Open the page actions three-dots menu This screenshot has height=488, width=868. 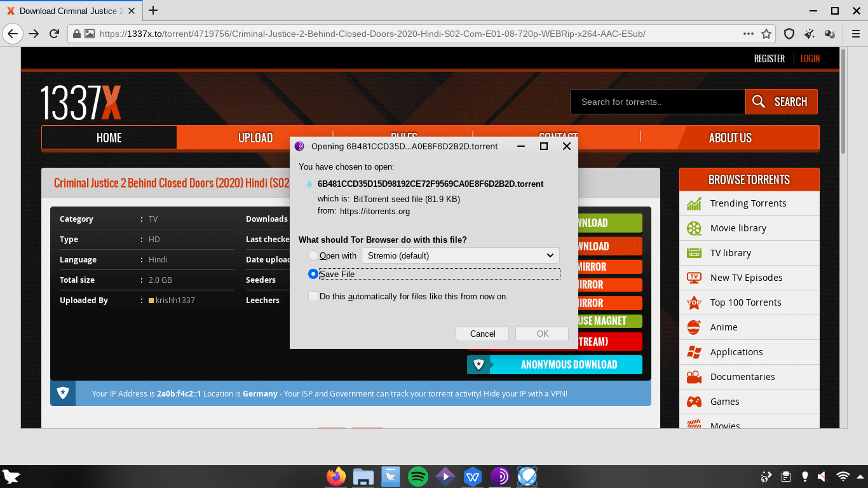tap(749, 34)
